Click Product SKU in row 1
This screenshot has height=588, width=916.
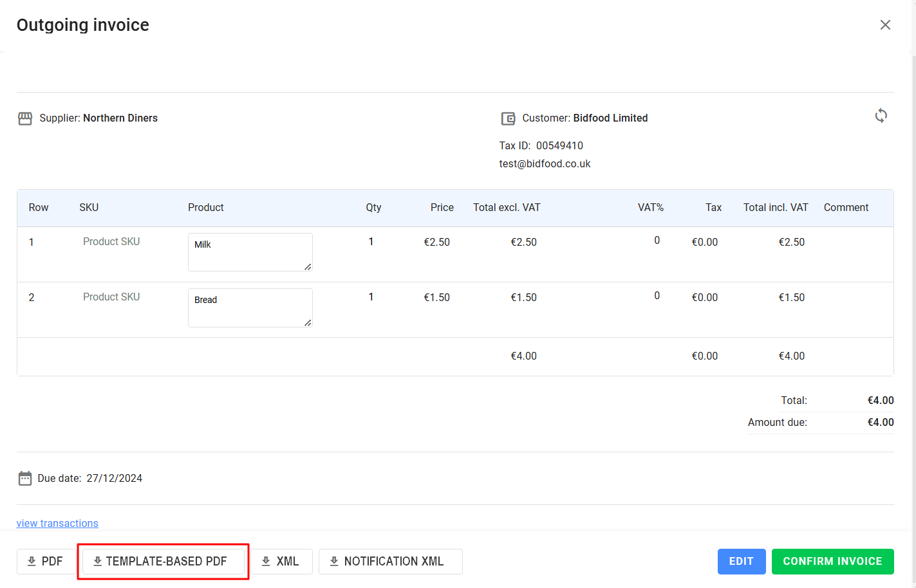(111, 242)
